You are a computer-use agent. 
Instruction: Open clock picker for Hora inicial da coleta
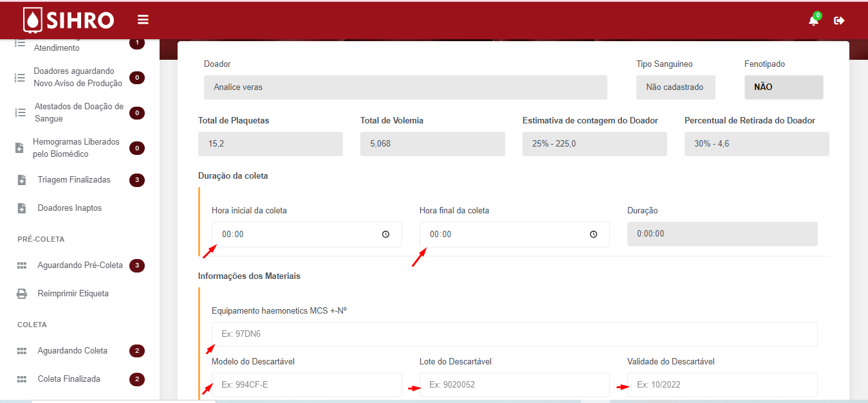(385, 235)
